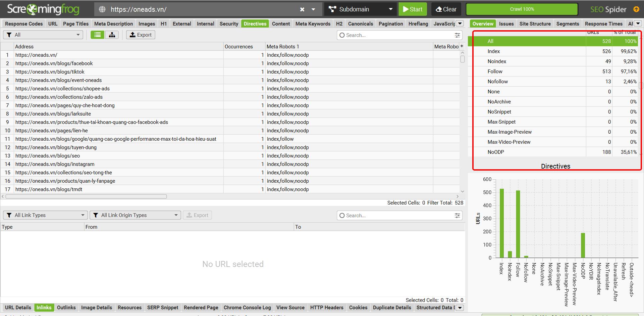This screenshot has width=644, height=316.
Task: Click the Screaming Frog logo
Action: [43, 9]
